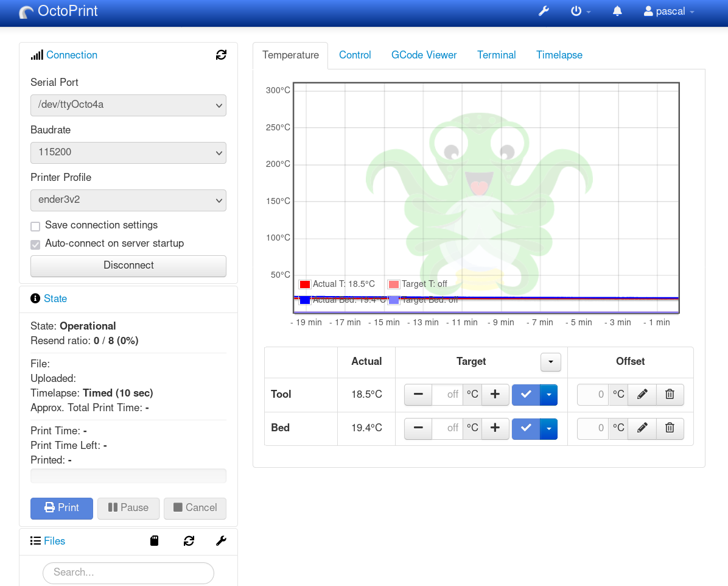Check Save connection settings
Image resolution: width=728 pixels, height=586 pixels.
coord(35,227)
